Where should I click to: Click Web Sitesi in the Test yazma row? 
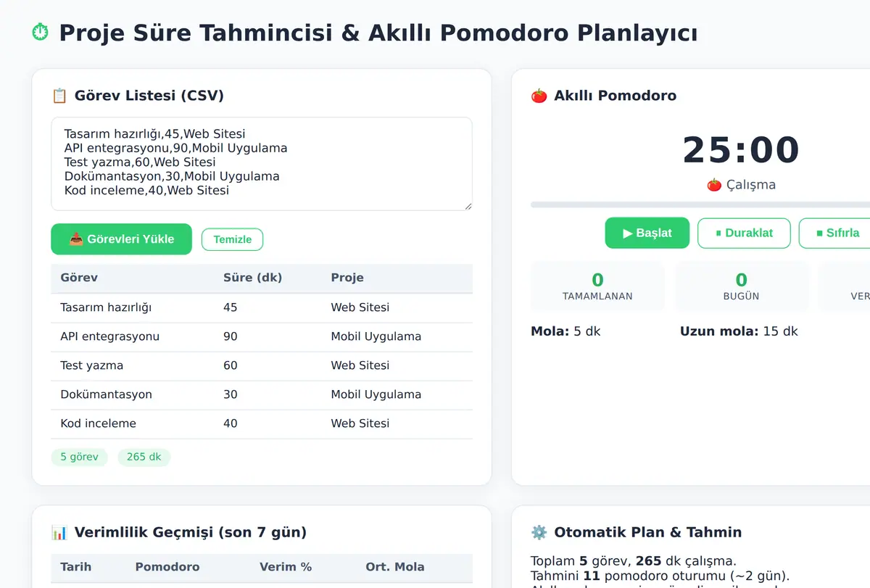point(360,365)
